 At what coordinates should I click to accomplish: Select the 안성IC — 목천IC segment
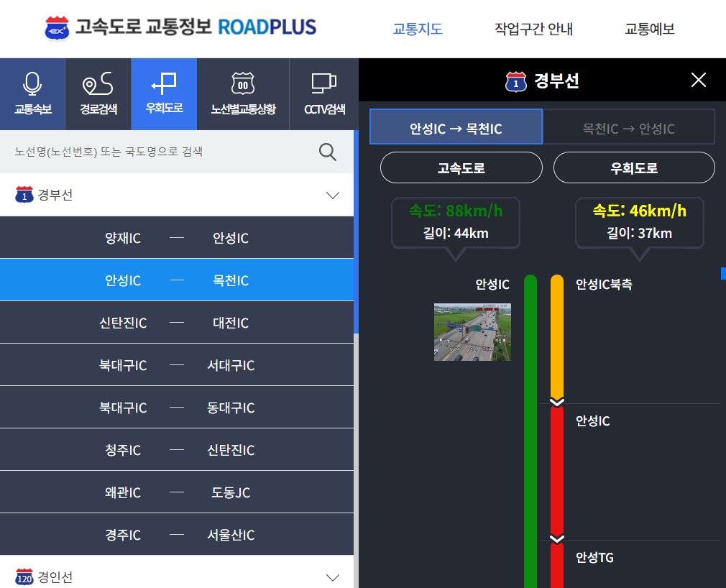click(177, 280)
